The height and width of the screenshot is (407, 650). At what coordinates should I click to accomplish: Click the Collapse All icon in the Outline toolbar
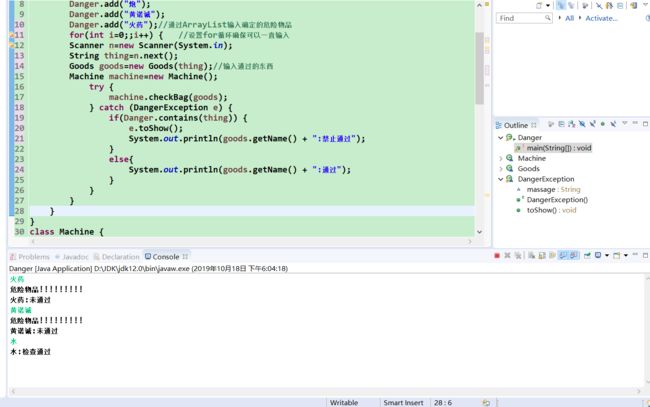(x=561, y=124)
